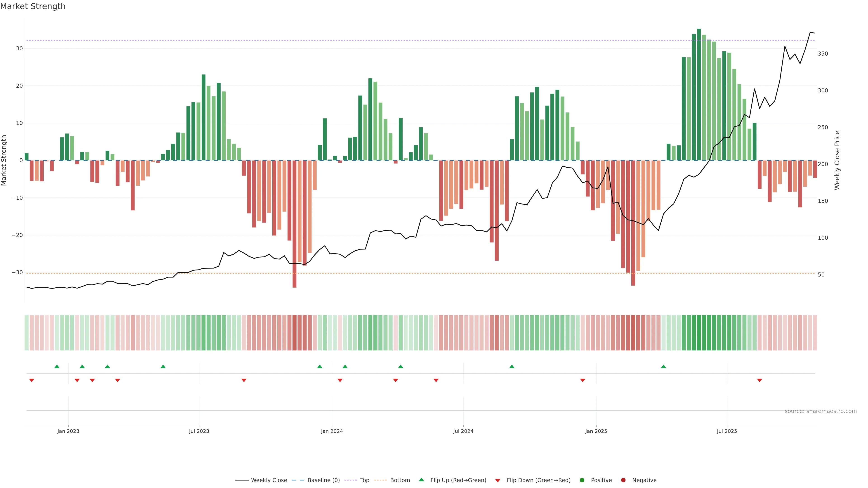
Task: Click the Flip Up green triangle legend icon
Action: coord(421,480)
